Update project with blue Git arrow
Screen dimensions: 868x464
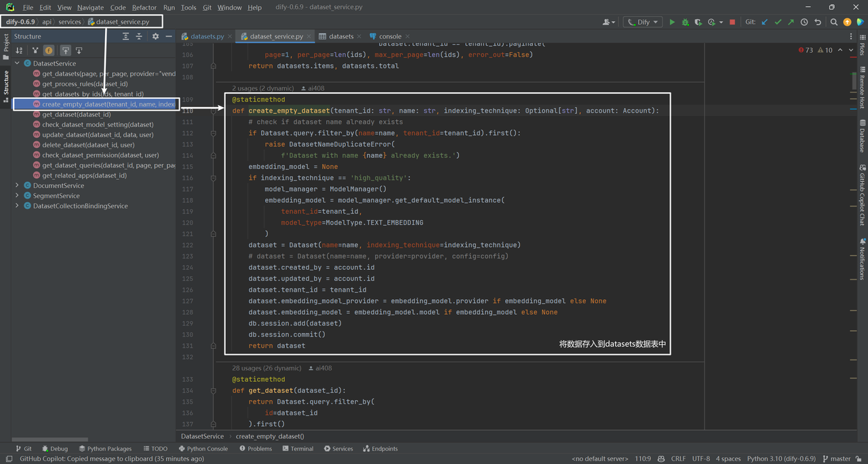point(765,22)
